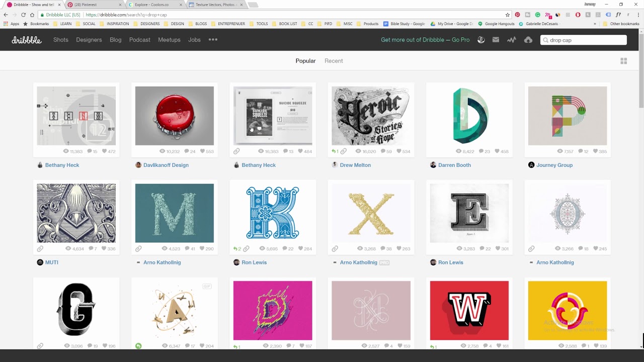The height and width of the screenshot is (362, 644).
Task: Bookmark page with star icon
Action: point(508,15)
